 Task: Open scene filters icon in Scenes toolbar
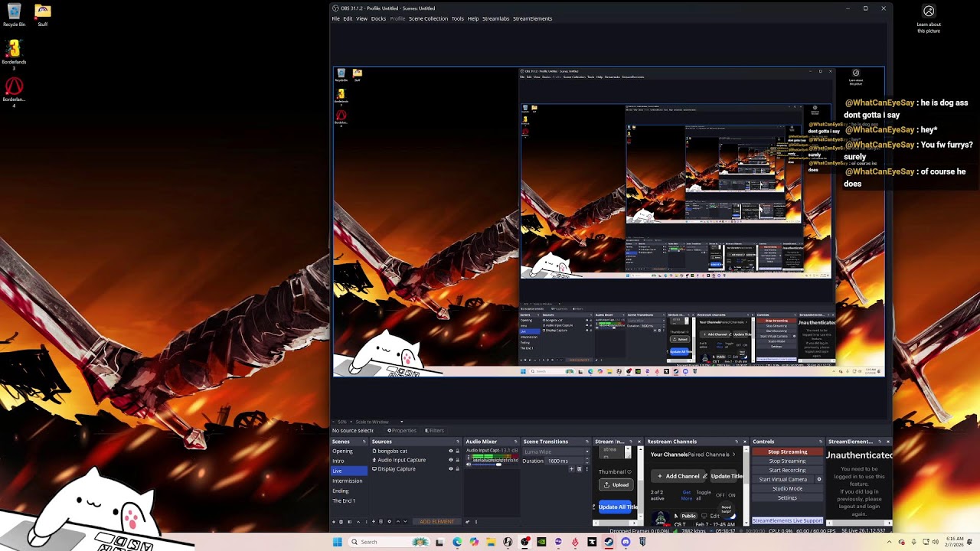tap(350, 521)
